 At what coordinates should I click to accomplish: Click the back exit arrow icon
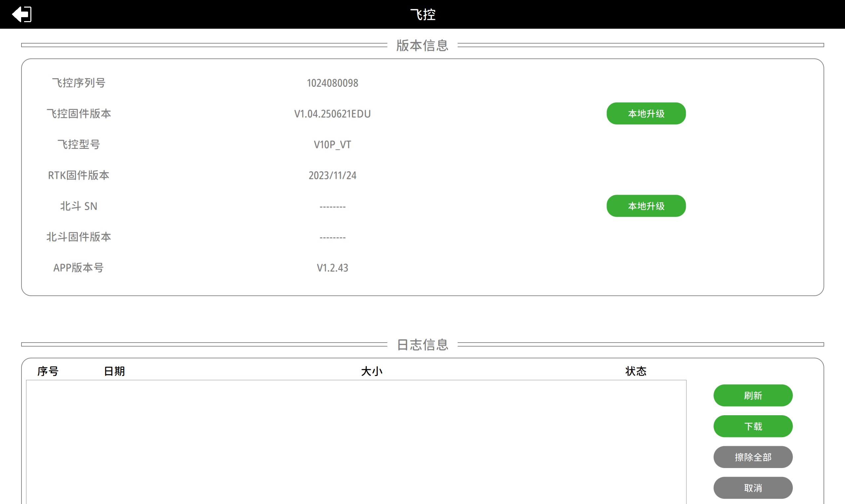[22, 14]
